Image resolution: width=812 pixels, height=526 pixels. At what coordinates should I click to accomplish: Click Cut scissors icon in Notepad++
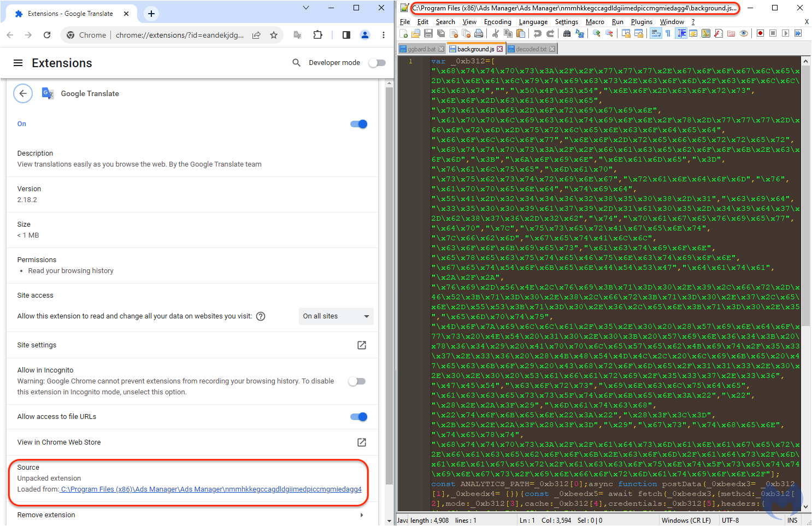[496, 33]
